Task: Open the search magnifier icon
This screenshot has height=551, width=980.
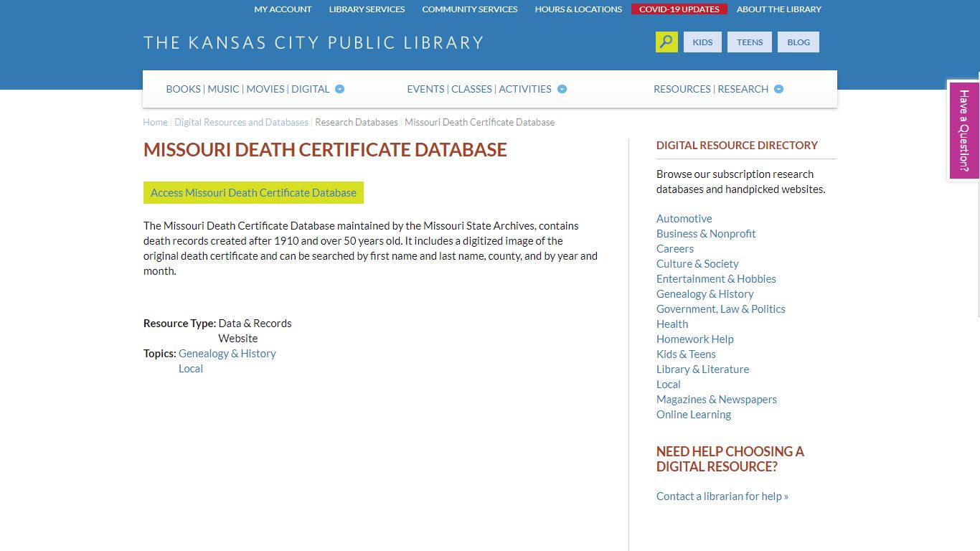Action: [666, 42]
